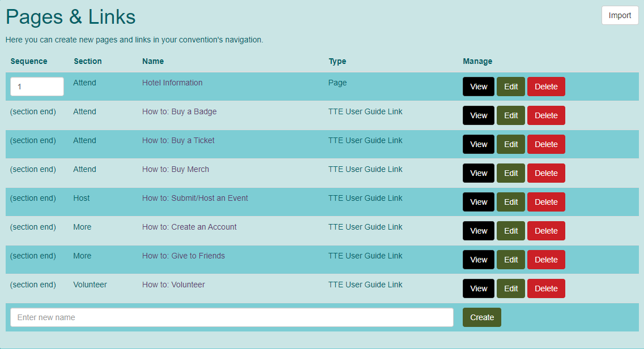Click TTE User Guide Link in Buy Merch row

pos(365,169)
